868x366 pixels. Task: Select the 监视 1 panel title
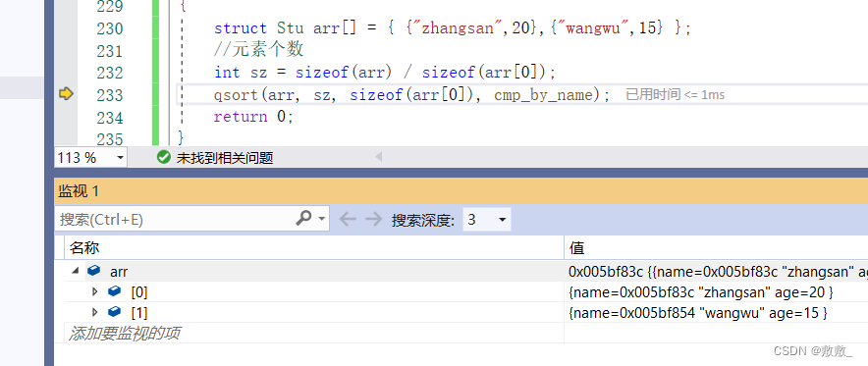78,191
